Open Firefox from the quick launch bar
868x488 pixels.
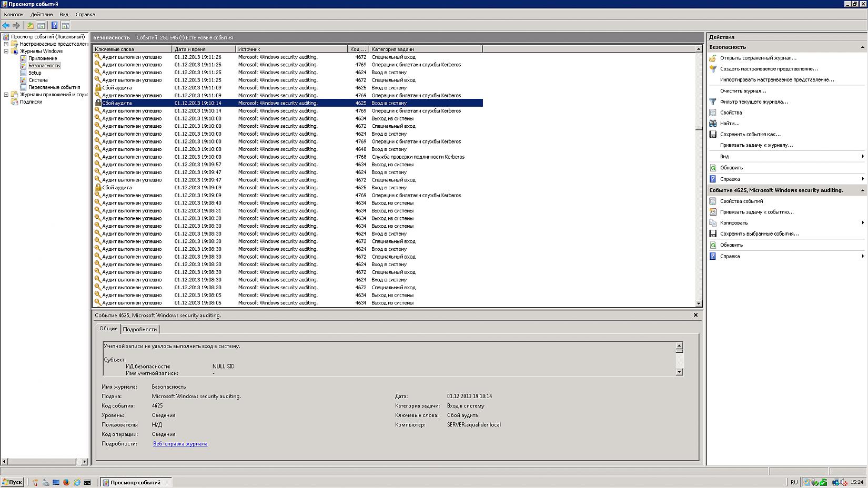coord(66,482)
